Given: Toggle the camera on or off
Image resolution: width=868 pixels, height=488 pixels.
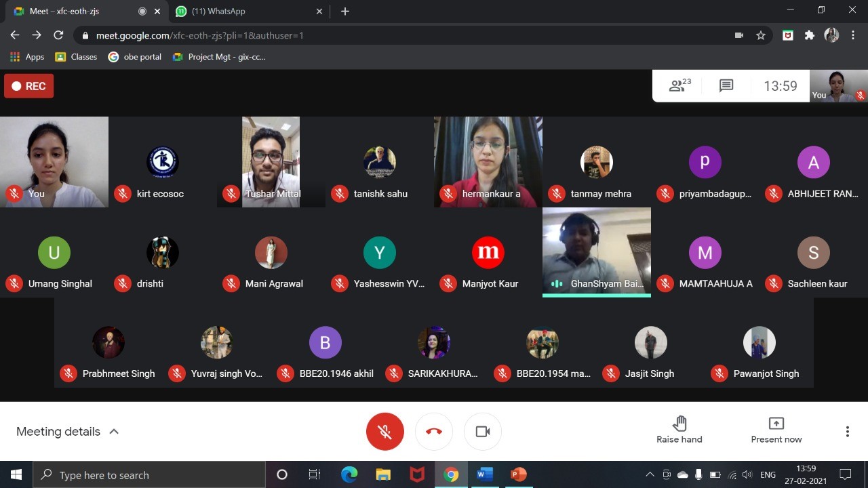Looking at the screenshot, I should point(483,432).
